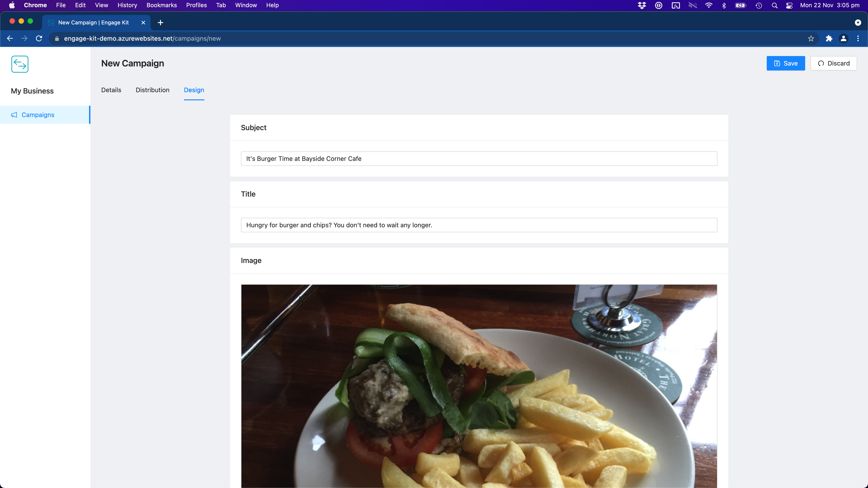Click the burger and chips image

tap(479, 386)
